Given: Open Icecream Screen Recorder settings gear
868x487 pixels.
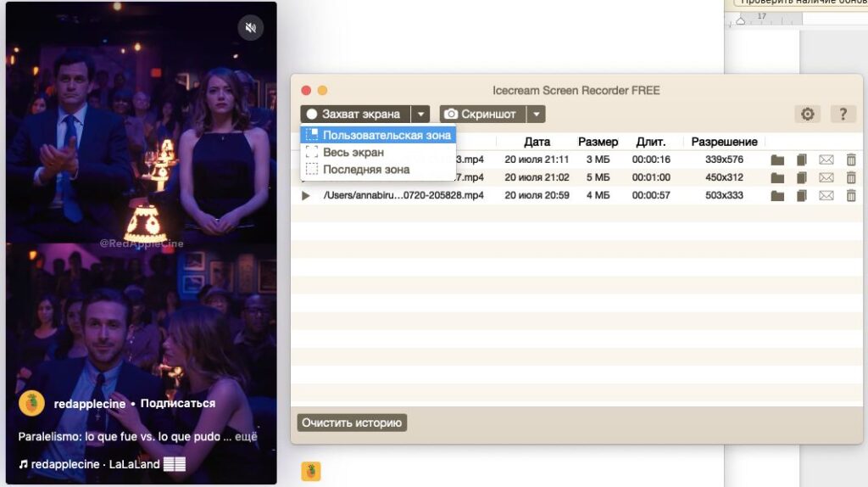Looking at the screenshot, I should 807,114.
